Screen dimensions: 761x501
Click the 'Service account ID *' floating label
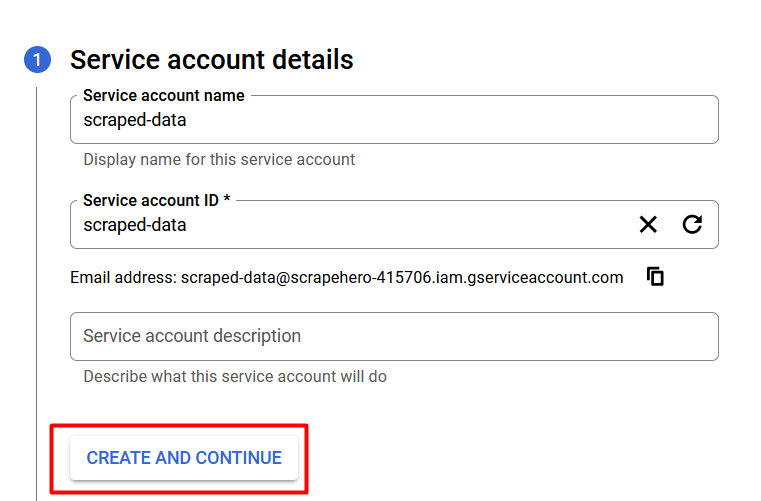pyautogui.click(x=156, y=200)
